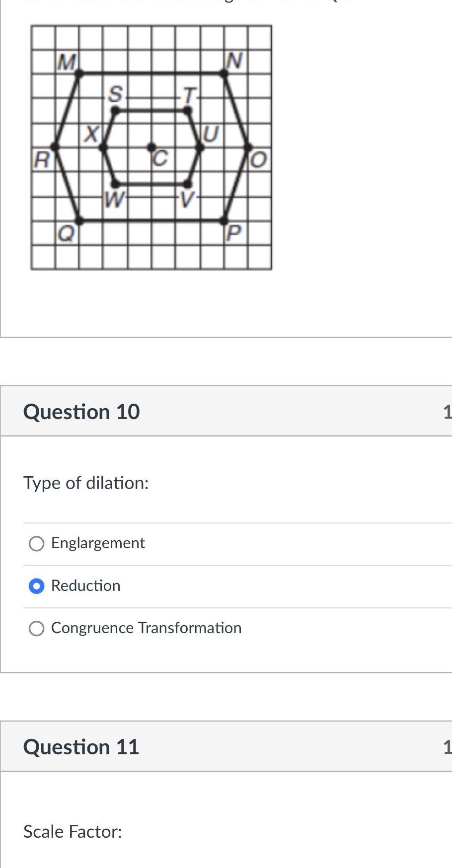This screenshot has height=868, width=452.
Task: Click vertex O on the large hexagon
Action: click(x=247, y=146)
